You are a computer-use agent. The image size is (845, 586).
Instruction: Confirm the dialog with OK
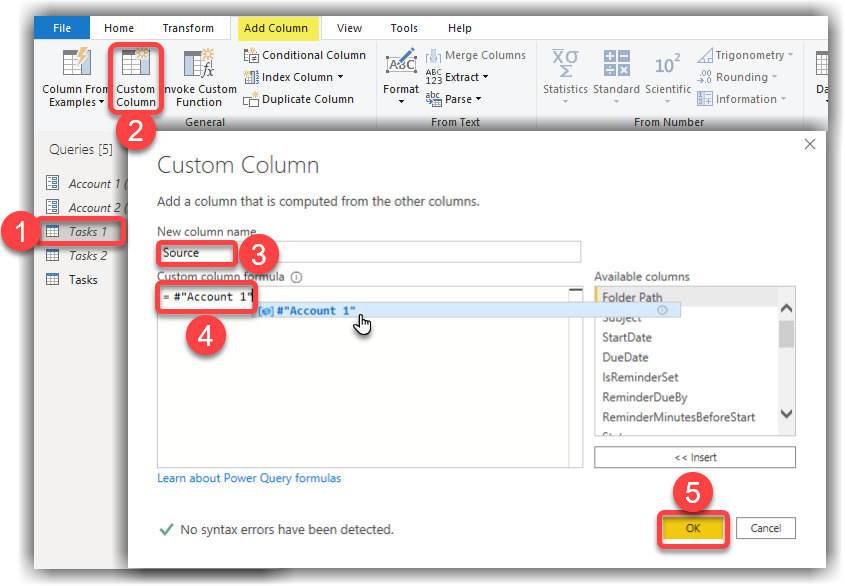coord(693,528)
